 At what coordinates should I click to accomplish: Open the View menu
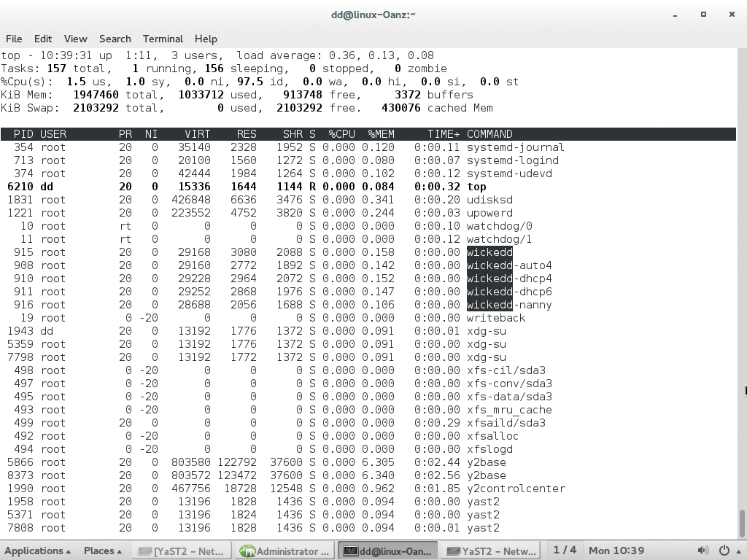[75, 39]
